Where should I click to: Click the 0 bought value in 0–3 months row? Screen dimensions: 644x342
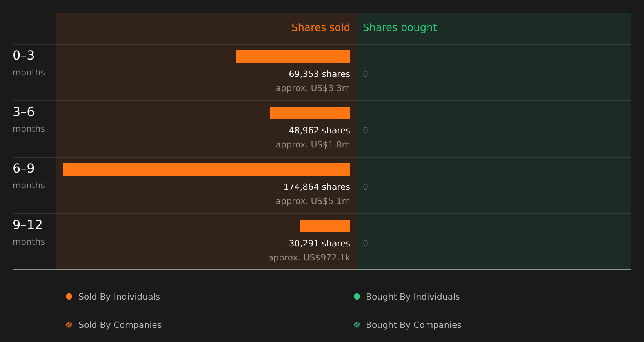click(x=366, y=74)
